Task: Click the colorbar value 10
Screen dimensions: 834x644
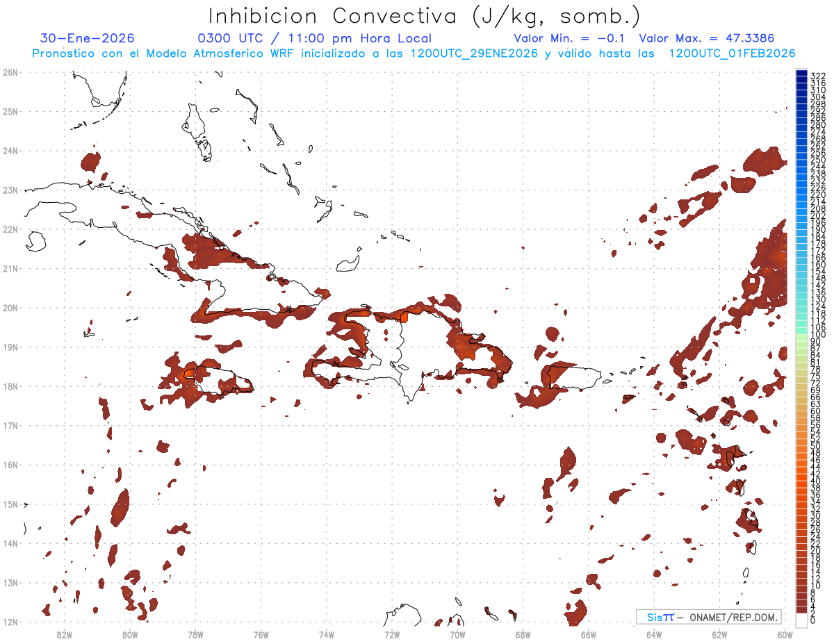Action: (x=816, y=586)
